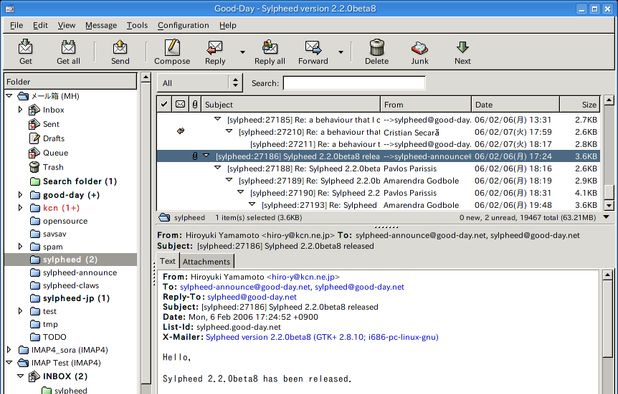The width and height of the screenshot is (618, 394).
Task: Open the Message menu
Action: tap(101, 25)
